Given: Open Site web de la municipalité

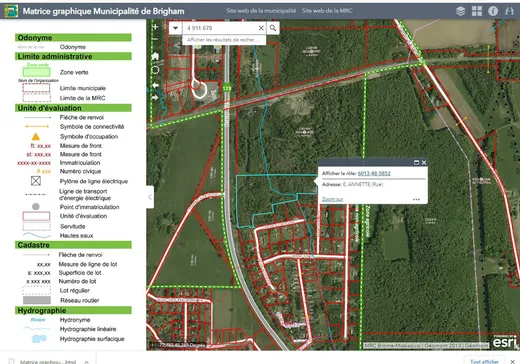Looking at the screenshot, I should 261,11.
